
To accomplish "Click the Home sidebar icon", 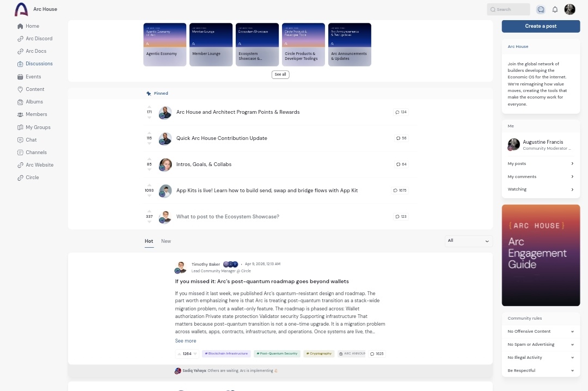I will coord(20,26).
